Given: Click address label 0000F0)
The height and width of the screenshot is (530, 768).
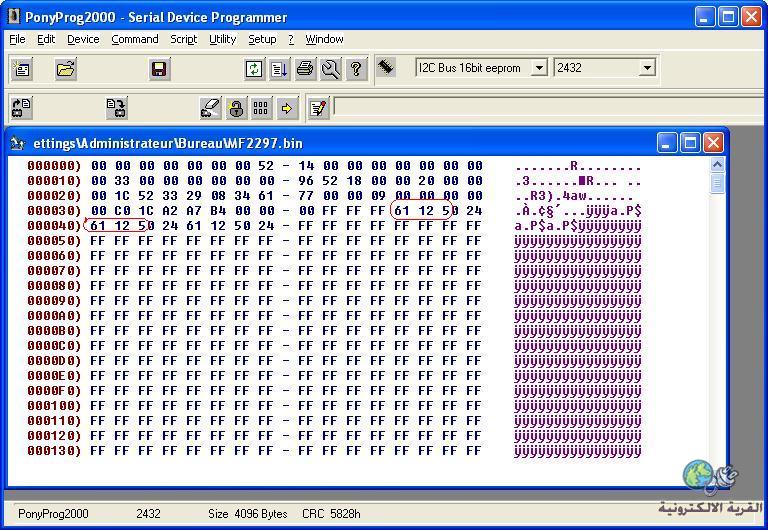Looking at the screenshot, I should tap(54, 391).
